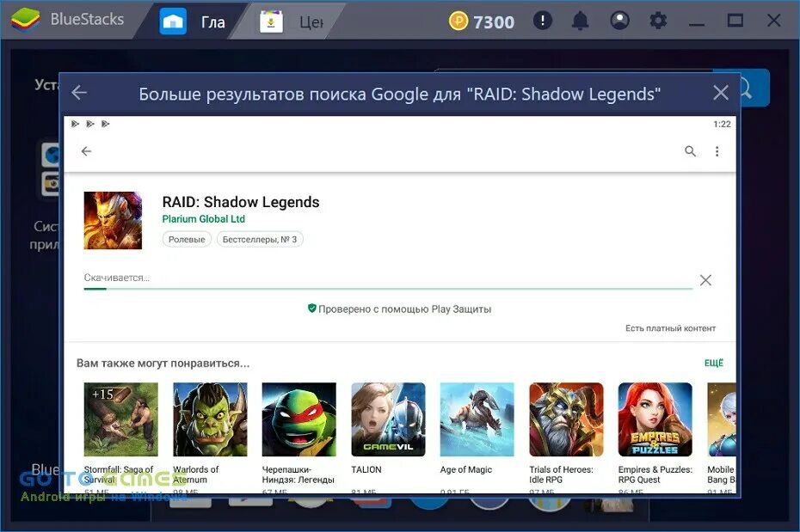This screenshot has height=532, width=800.
Task: Click the Черепашки-Ниндзя: Легенды title
Action: point(298,474)
